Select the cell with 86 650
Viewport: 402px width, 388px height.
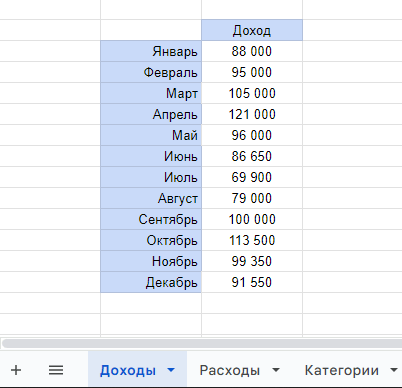pos(252,156)
